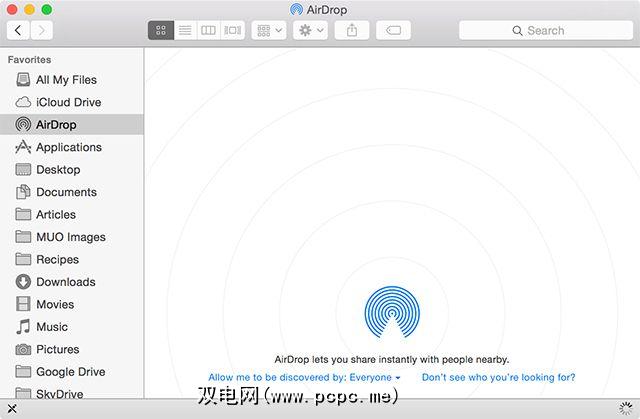Open the Action gear menu
The width and height of the screenshot is (640, 419).
tap(311, 30)
